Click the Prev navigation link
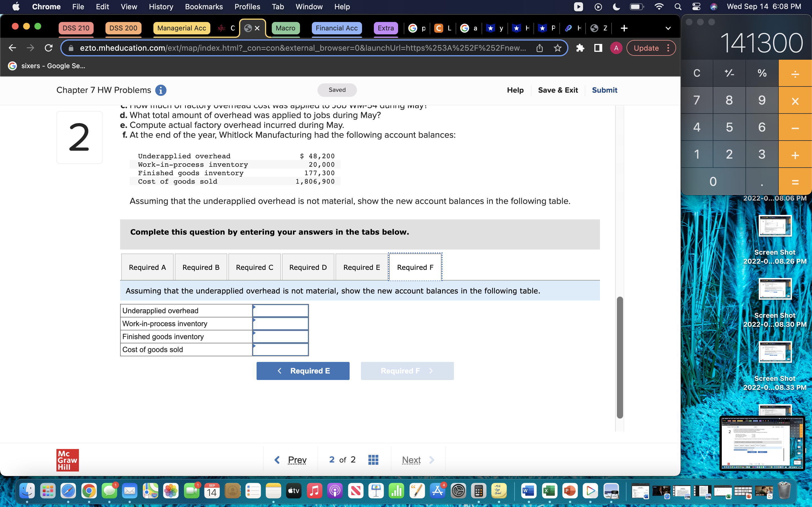This screenshot has height=507, width=812. (x=297, y=460)
